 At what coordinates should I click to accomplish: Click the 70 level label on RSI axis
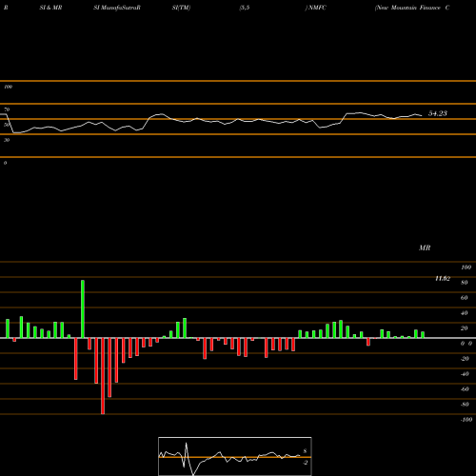click(7, 109)
